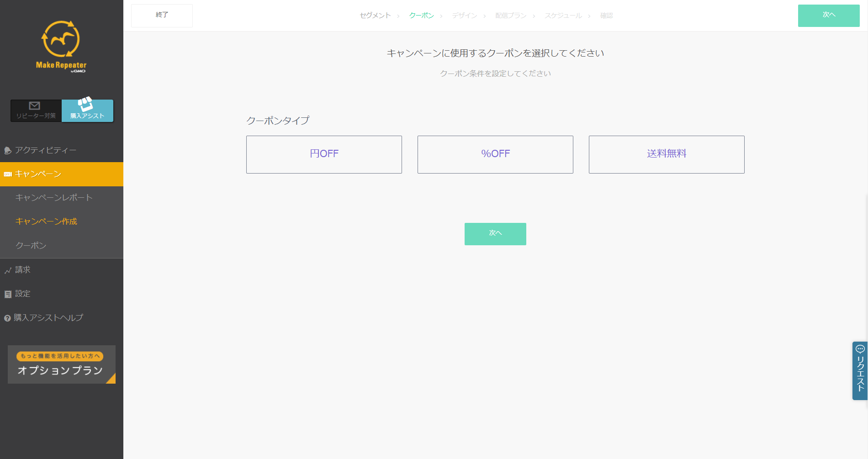
Task: Select クーポン step in breadcrumb
Action: (x=422, y=16)
